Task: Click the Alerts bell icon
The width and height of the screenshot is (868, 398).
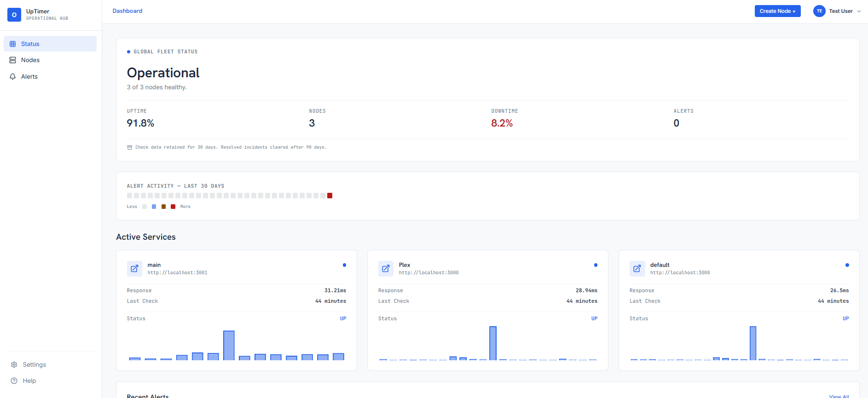Action: (x=13, y=76)
